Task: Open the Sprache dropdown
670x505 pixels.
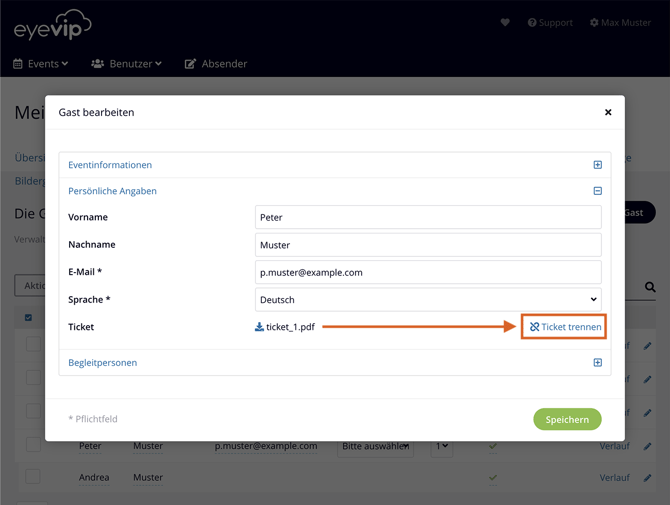Action: pyautogui.click(x=428, y=299)
